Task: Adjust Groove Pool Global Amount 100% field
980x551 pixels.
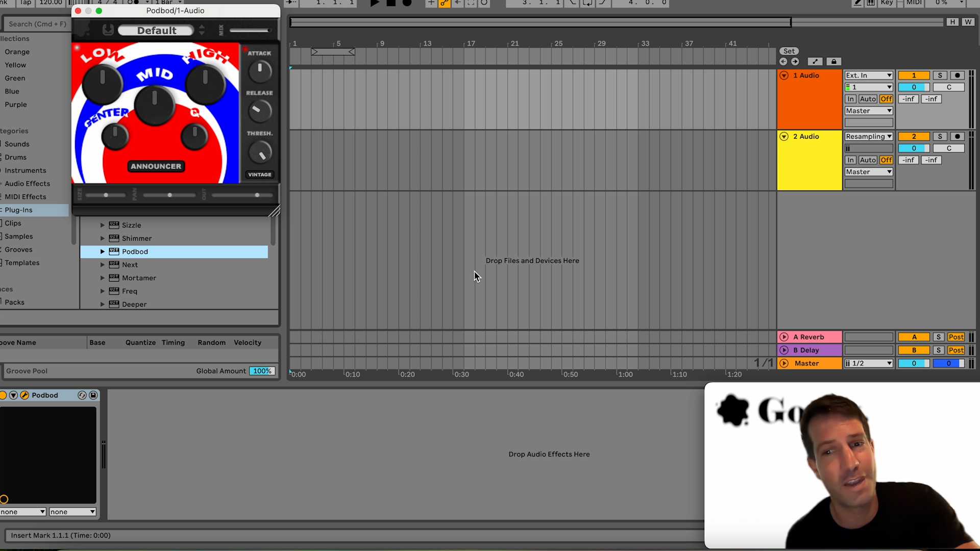Action: [262, 371]
